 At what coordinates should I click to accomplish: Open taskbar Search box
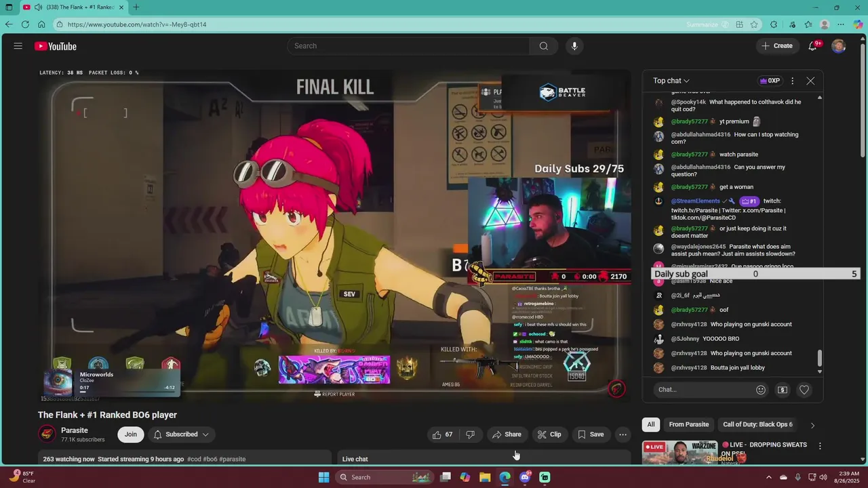[x=384, y=477]
